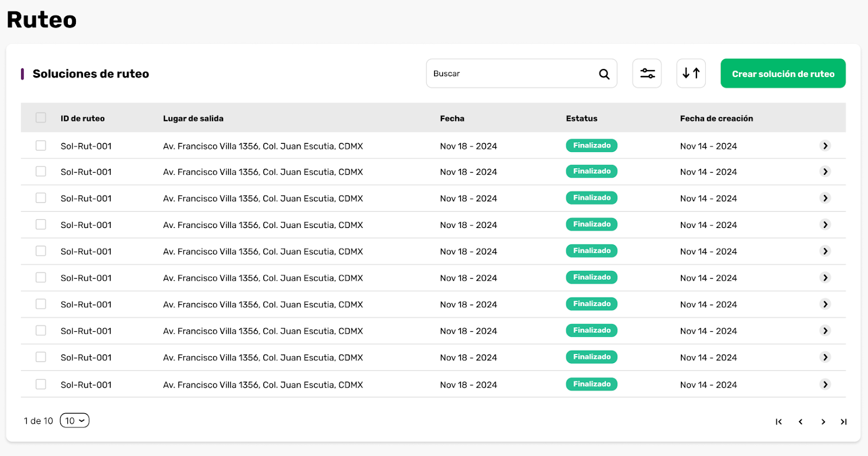This screenshot has width=868, height=456.
Task: Check the seventh row's checkbox
Action: pos(41,304)
